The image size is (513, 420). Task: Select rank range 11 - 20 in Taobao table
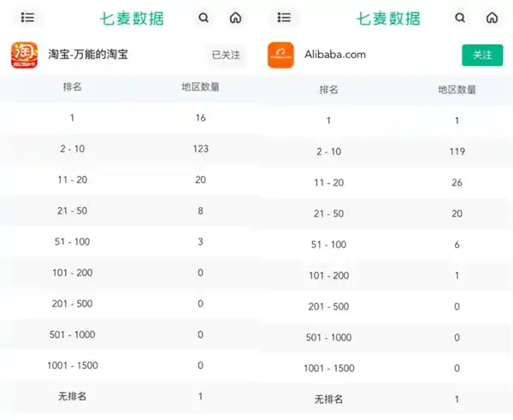pos(73,180)
